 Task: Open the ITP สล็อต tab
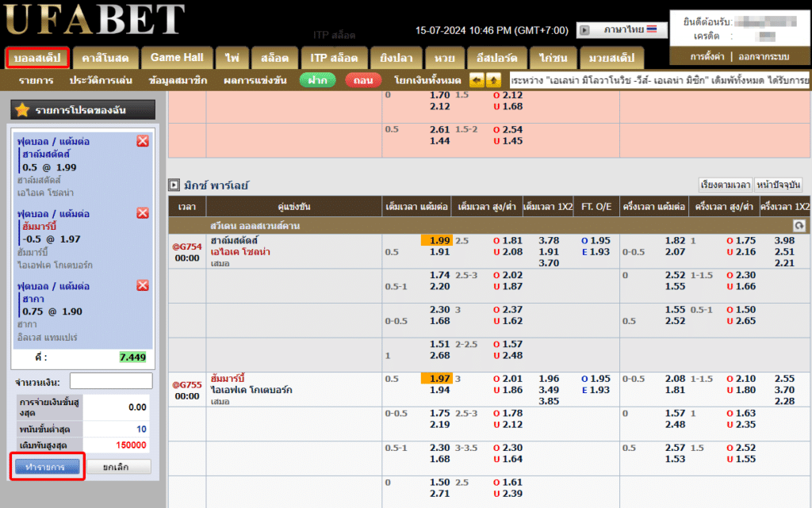click(x=334, y=57)
